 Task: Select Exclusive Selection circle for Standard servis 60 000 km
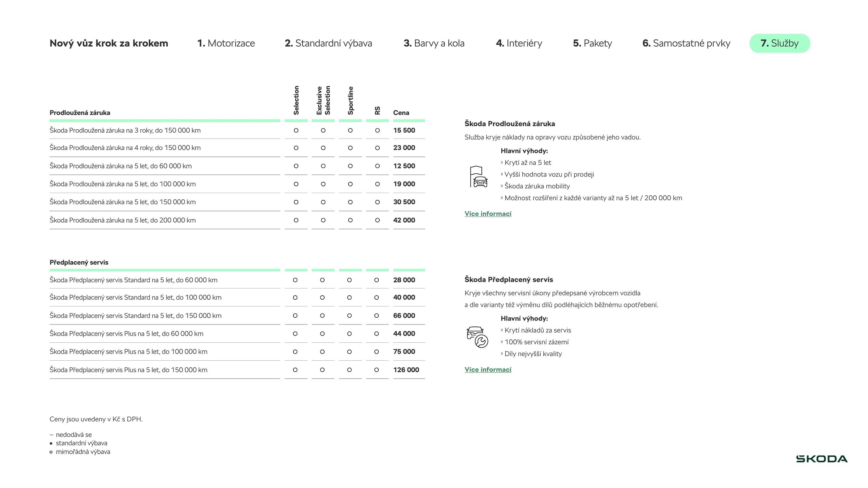(322, 280)
